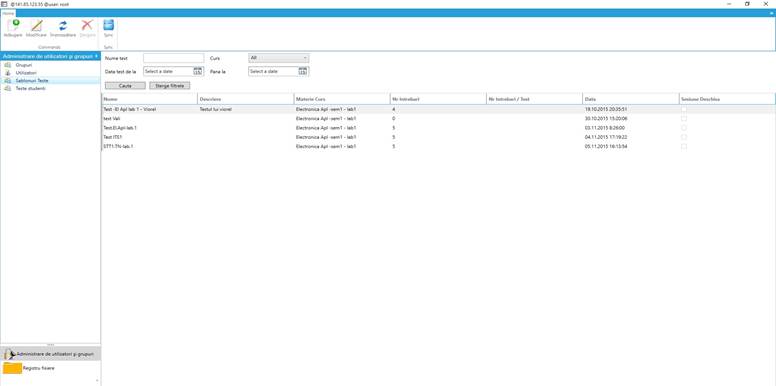This screenshot has height=386, width=776.
Task: Sort by the Descriere column header
Action: coord(245,99)
